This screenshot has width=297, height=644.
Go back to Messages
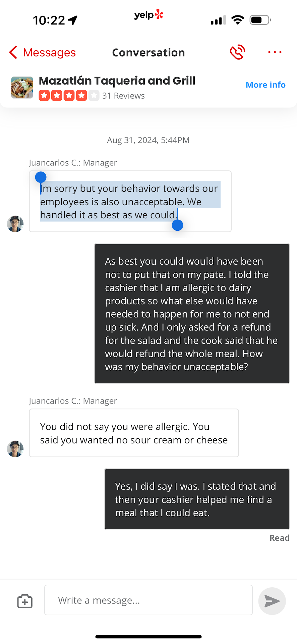49,53
